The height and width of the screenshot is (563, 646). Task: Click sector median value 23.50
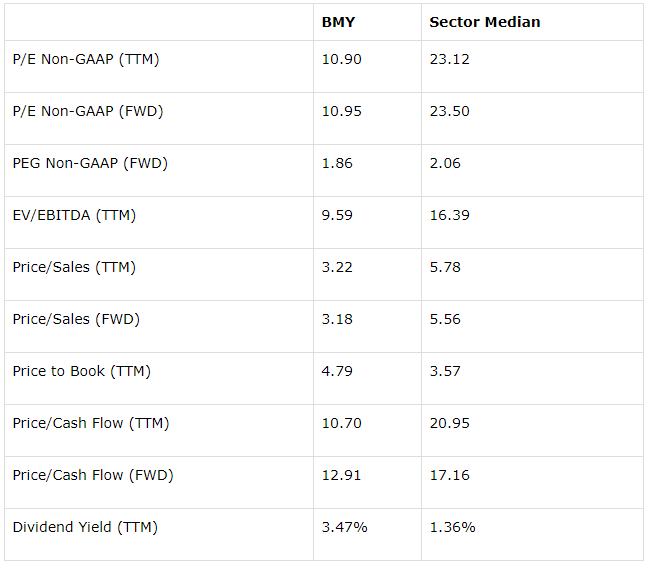point(449,112)
